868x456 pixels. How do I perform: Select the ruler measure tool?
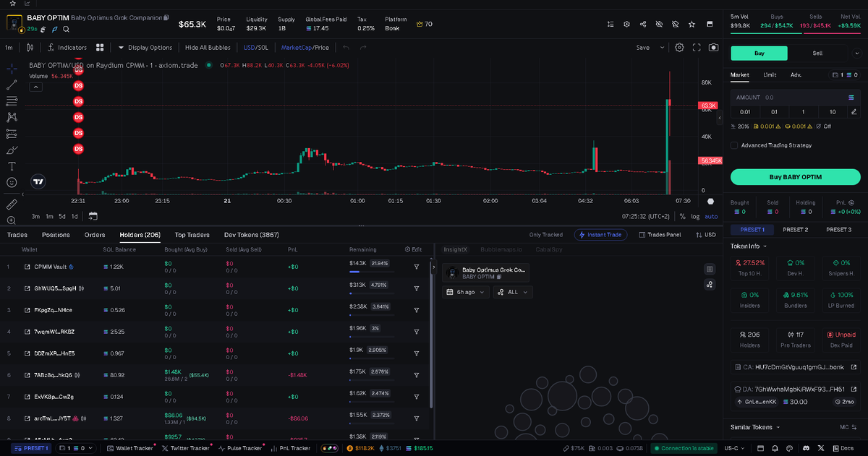click(x=12, y=205)
